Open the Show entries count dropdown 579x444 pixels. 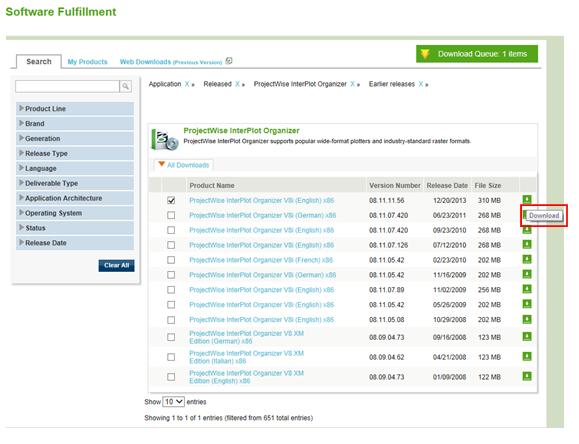click(x=173, y=402)
